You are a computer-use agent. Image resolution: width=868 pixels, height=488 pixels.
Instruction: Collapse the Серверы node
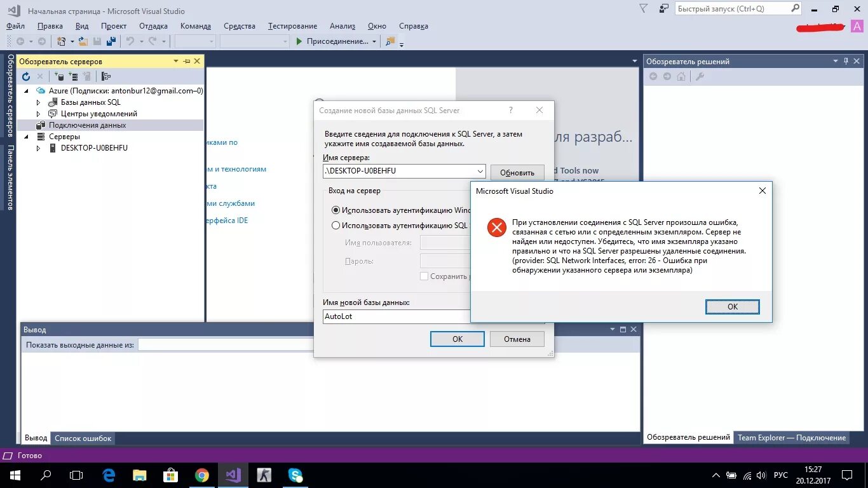coord(27,137)
